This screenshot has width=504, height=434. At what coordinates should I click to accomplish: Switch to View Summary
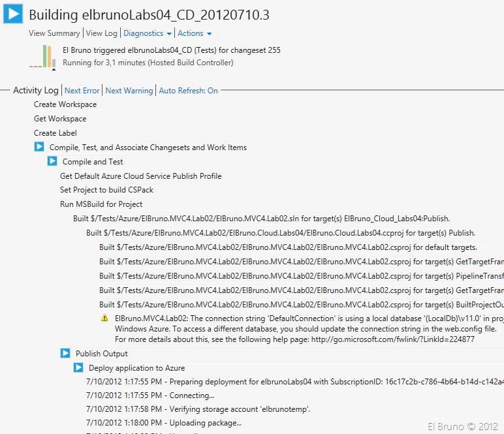click(54, 33)
